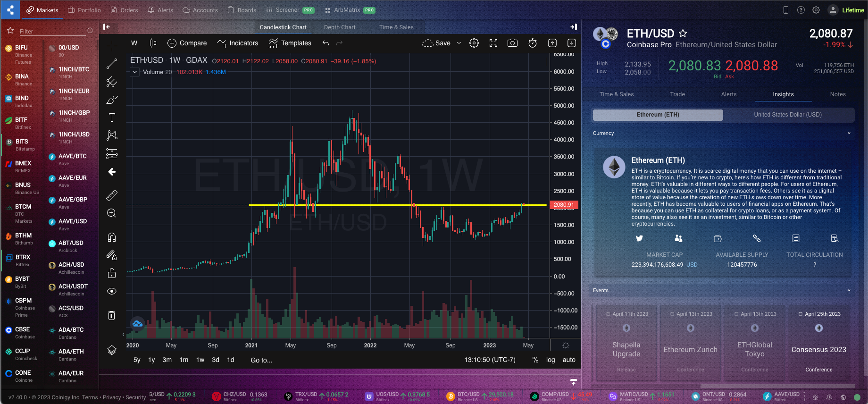
Task: Toggle log scale on chart
Action: [x=551, y=360]
